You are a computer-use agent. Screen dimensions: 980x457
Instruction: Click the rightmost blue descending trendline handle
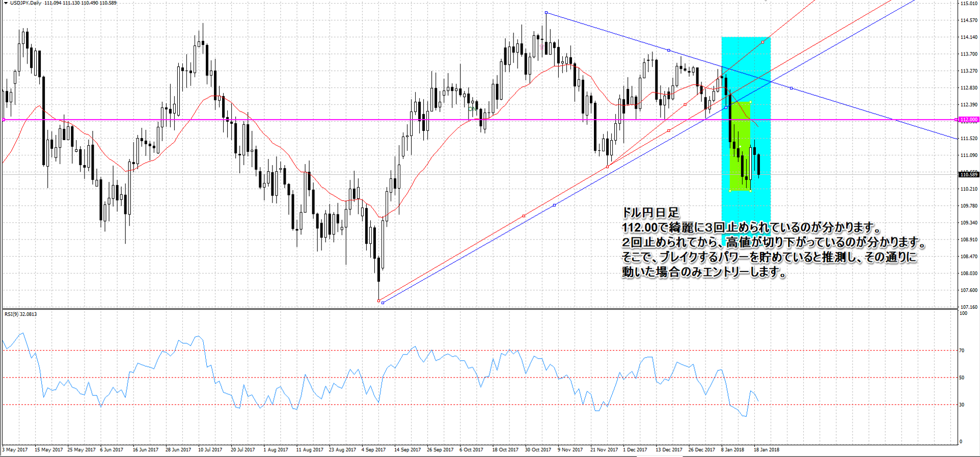(791, 88)
